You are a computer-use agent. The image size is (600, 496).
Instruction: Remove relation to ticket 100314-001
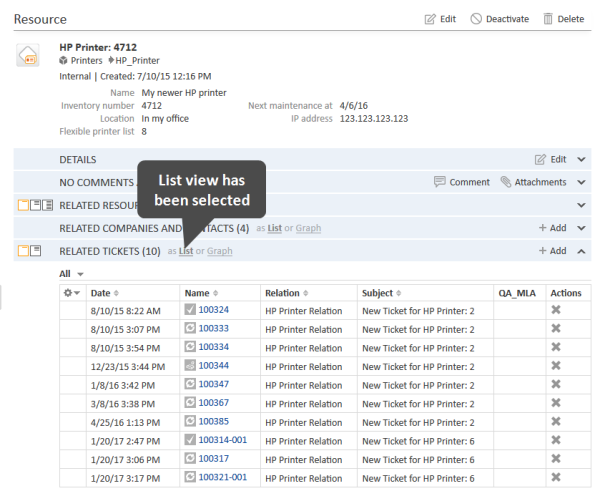pos(556,440)
